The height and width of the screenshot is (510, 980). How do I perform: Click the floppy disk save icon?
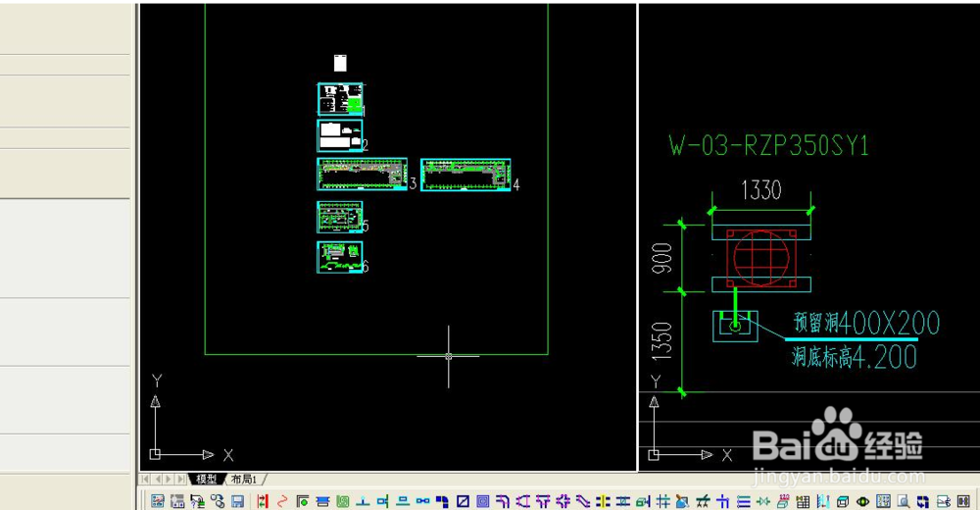pos(237,501)
